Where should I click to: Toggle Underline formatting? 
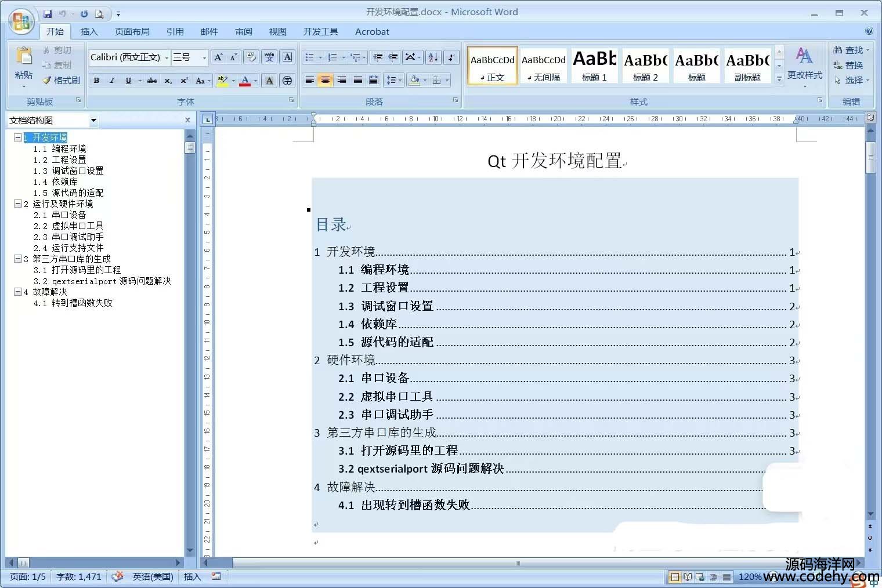click(x=128, y=81)
